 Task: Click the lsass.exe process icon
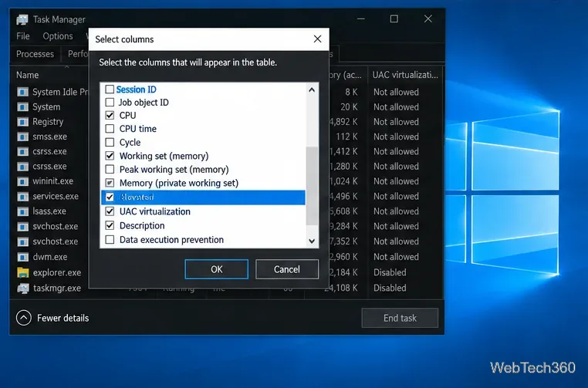click(23, 211)
